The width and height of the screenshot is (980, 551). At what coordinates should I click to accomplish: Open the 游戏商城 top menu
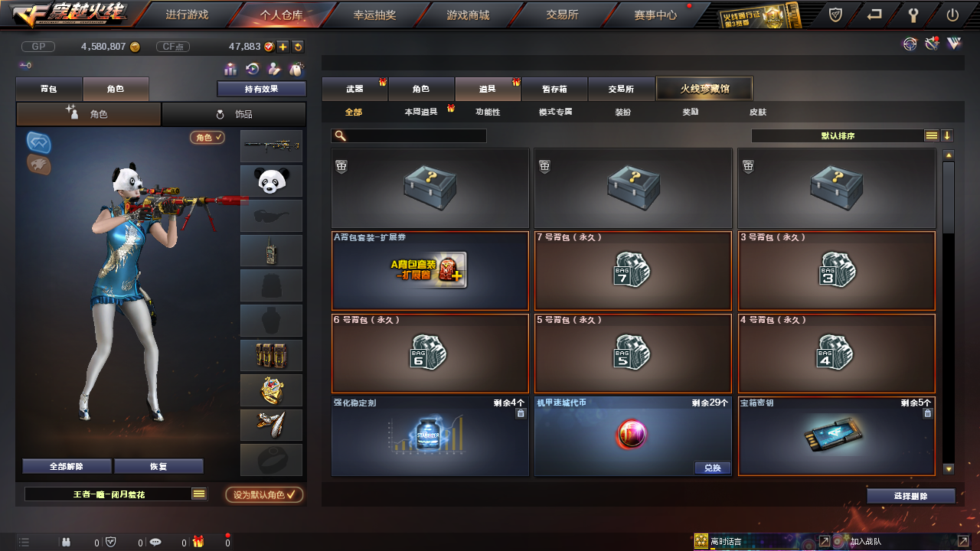[x=468, y=15]
